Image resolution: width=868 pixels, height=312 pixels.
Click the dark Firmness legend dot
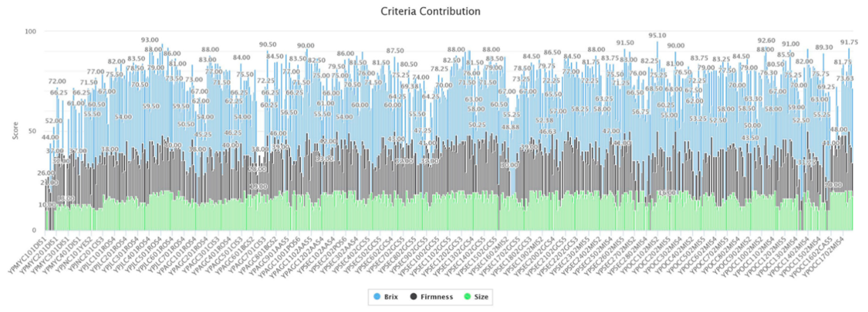click(x=413, y=297)
